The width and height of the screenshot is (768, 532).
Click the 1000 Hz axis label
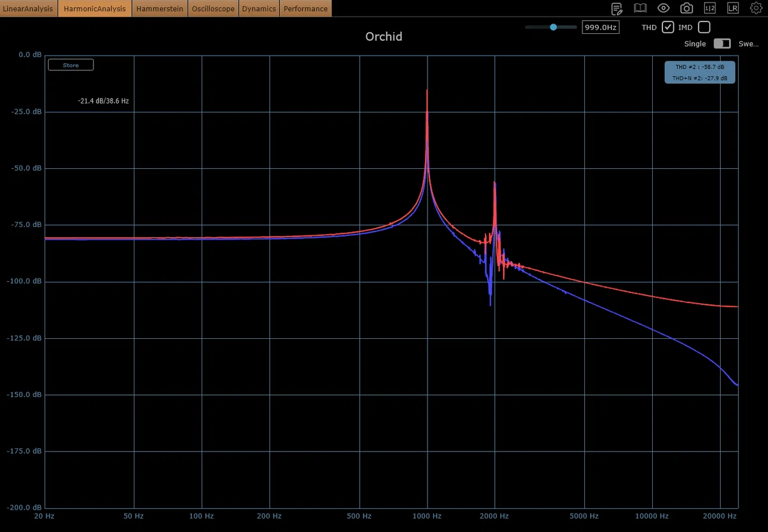click(427, 515)
